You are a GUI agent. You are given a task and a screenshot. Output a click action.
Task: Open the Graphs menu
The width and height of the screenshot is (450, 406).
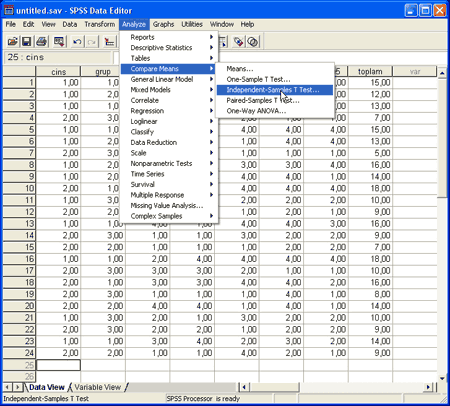point(163,24)
